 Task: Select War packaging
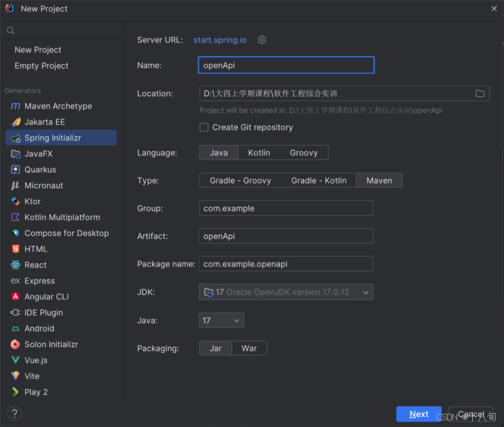point(249,348)
